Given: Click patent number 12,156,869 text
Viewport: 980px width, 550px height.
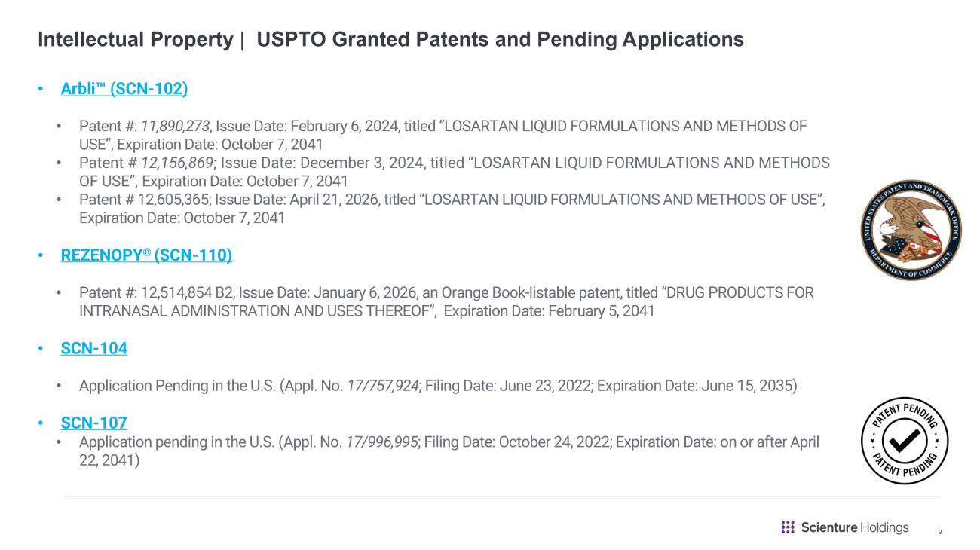Looking at the screenshot, I should (178, 163).
